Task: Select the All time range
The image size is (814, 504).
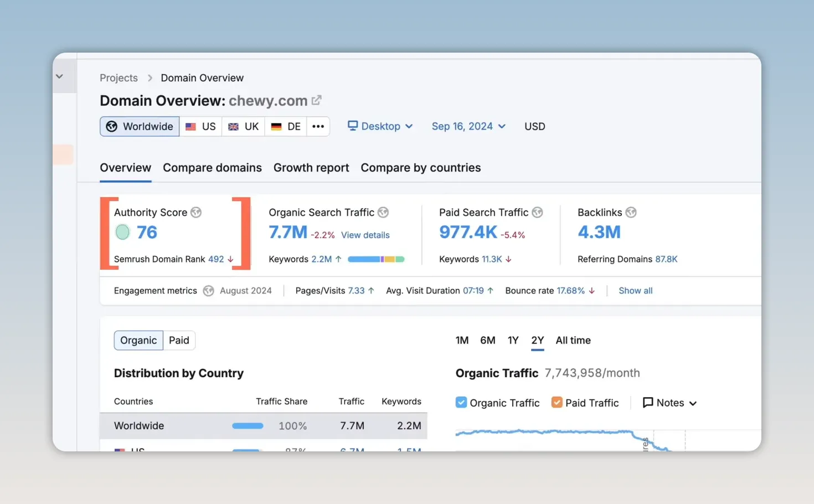Action: (573, 340)
